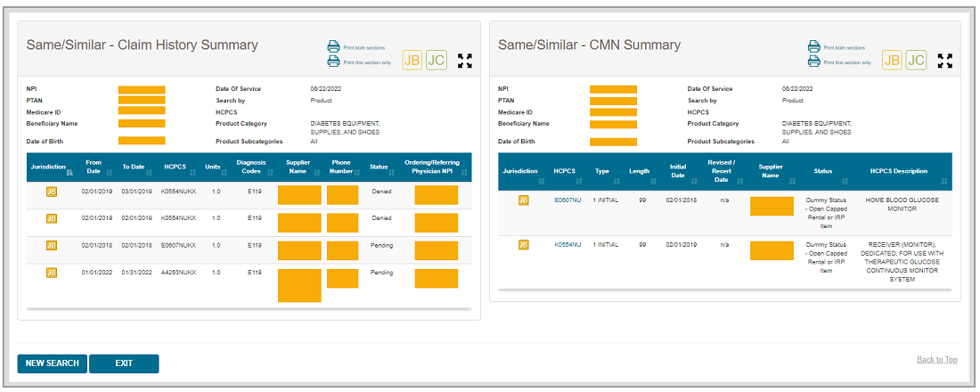
Task: Sort claim history by From Date column
Action: tap(94, 167)
